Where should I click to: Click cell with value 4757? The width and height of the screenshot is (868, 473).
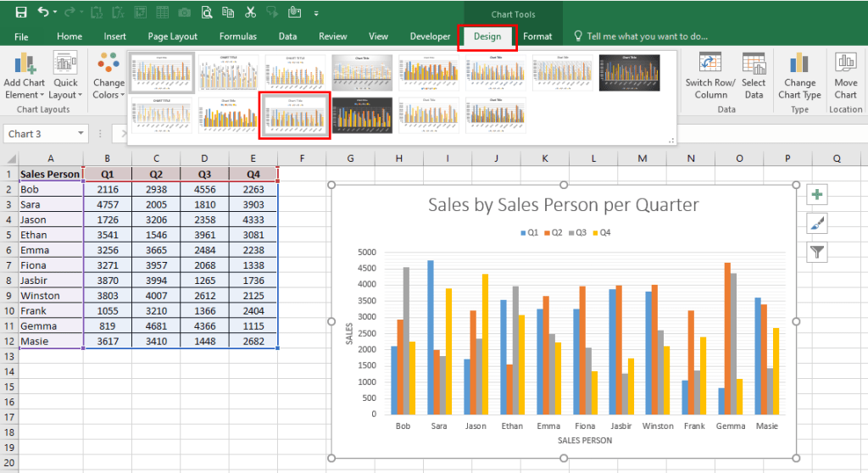point(108,204)
